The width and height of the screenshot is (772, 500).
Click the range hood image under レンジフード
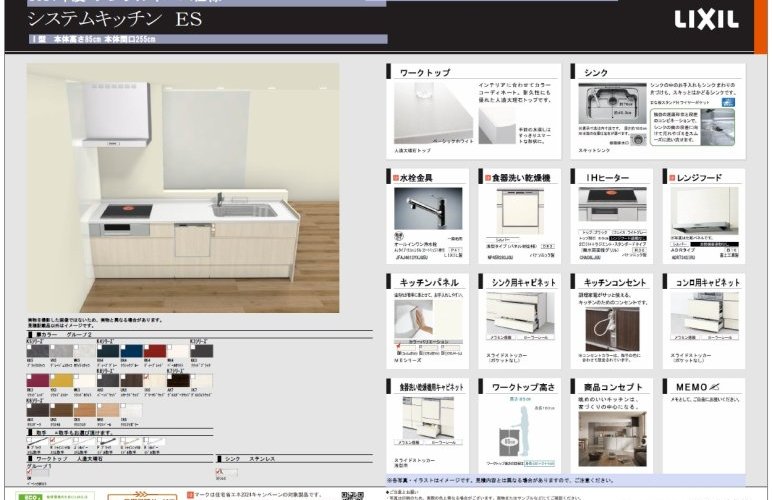coord(703,211)
